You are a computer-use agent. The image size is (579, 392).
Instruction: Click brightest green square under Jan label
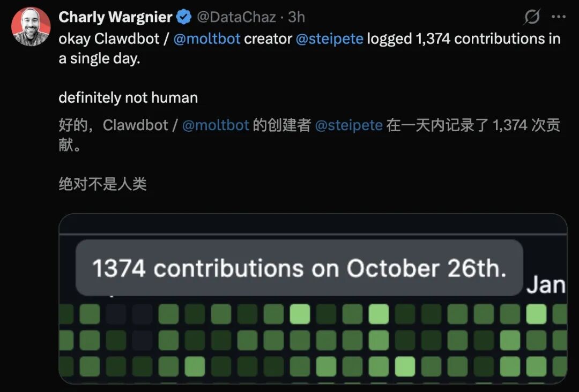pyautogui.click(x=536, y=314)
